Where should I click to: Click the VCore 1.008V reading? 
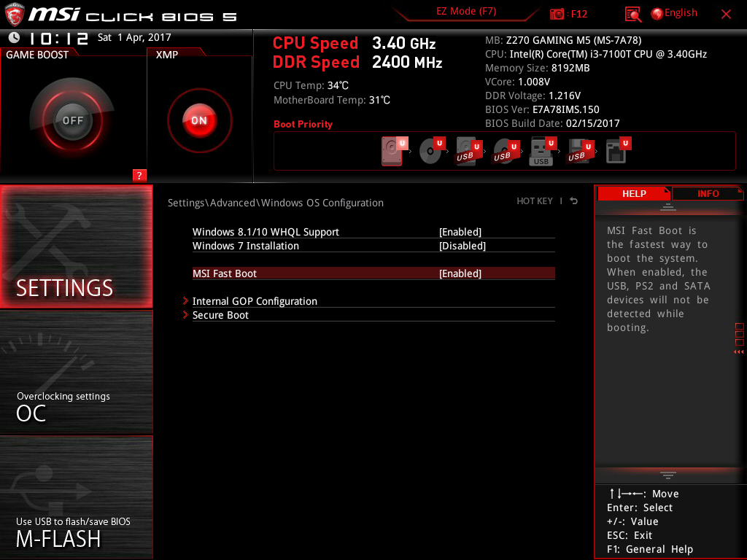pos(517,82)
